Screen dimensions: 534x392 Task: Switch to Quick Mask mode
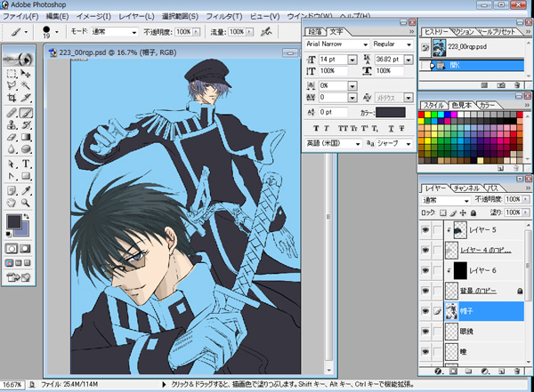[25, 249]
